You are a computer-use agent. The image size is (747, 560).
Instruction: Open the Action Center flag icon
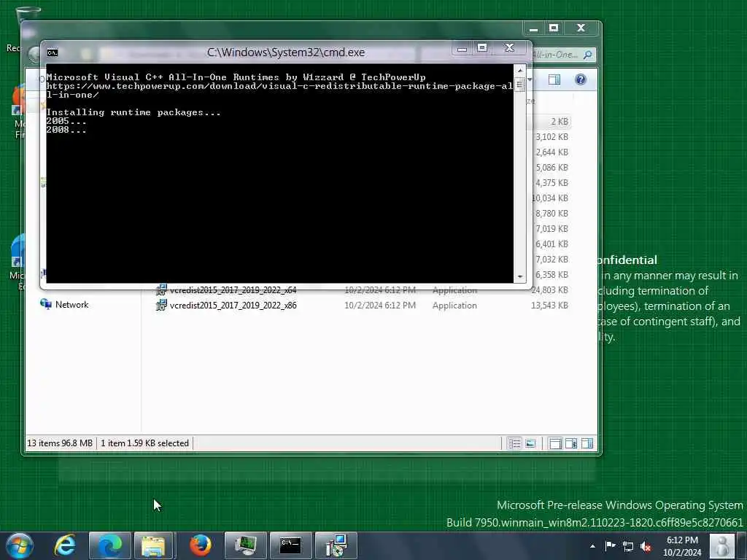point(610,545)
